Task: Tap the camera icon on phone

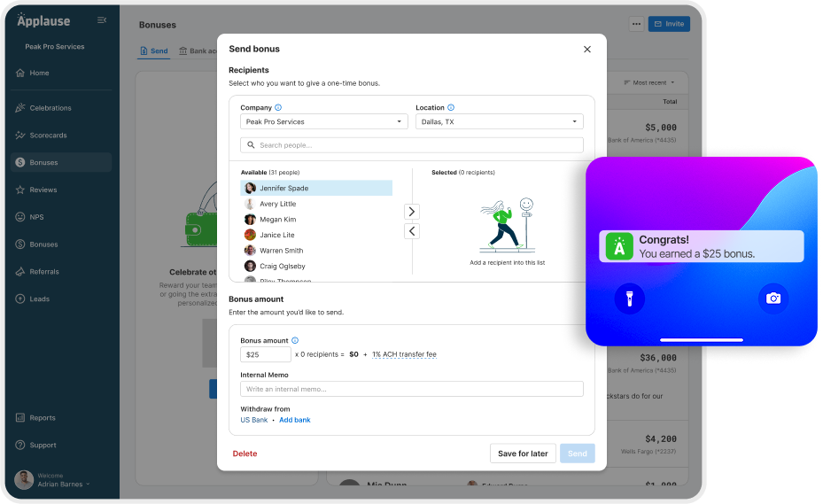Action: coord(773,299)
